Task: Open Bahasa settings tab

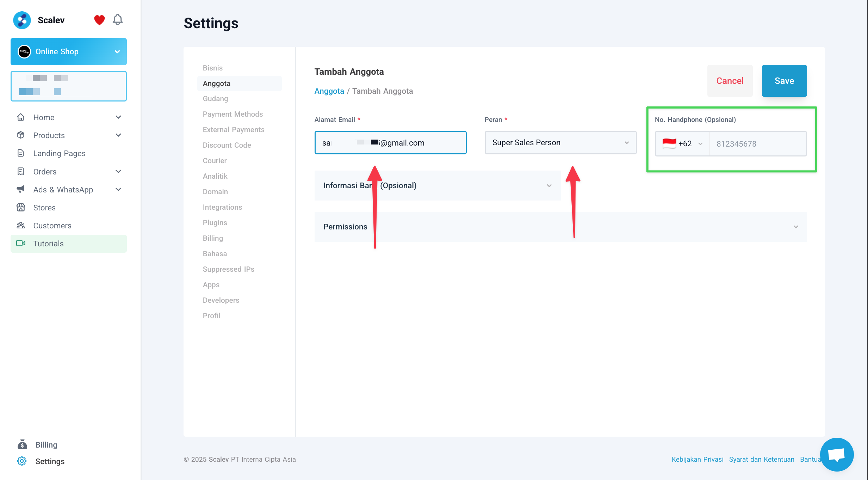Action: click(215, 254)
